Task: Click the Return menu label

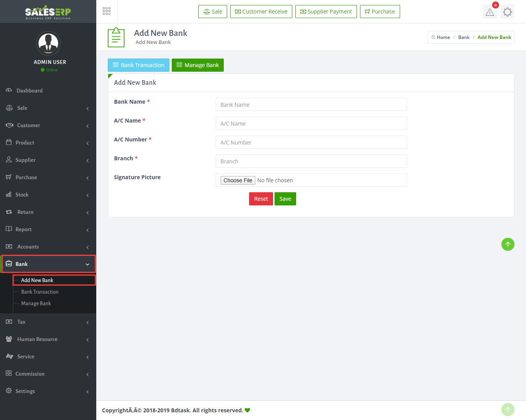Action: [25, 212]
